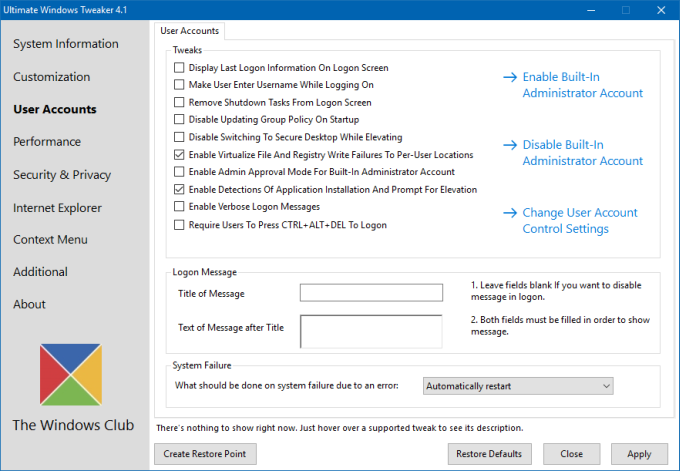The width and height of the screenshot is (680, 471).
Task: Enable Display Last Logon Information checkbox
Action: pyautogui.click(x=179, y=68)
